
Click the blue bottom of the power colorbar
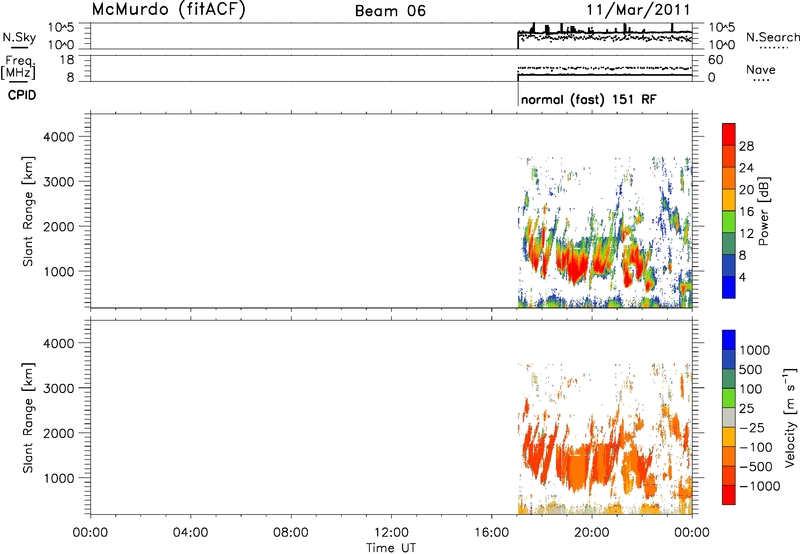click(729, 287)
